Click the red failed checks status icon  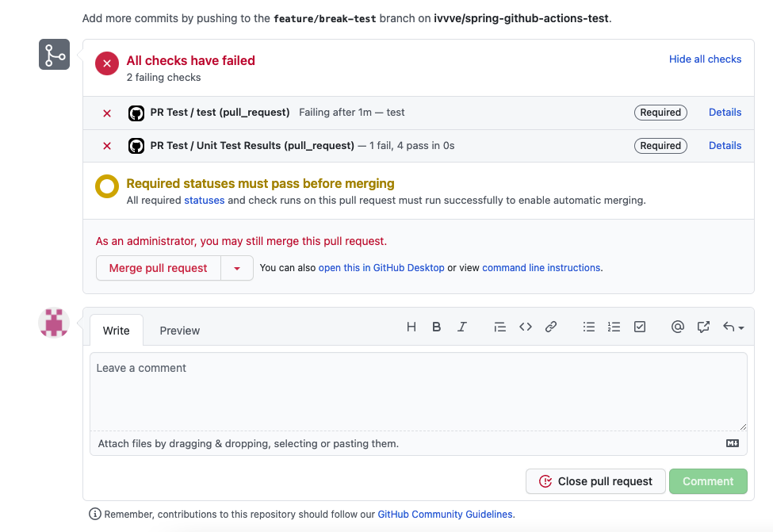tap(107, 63)
